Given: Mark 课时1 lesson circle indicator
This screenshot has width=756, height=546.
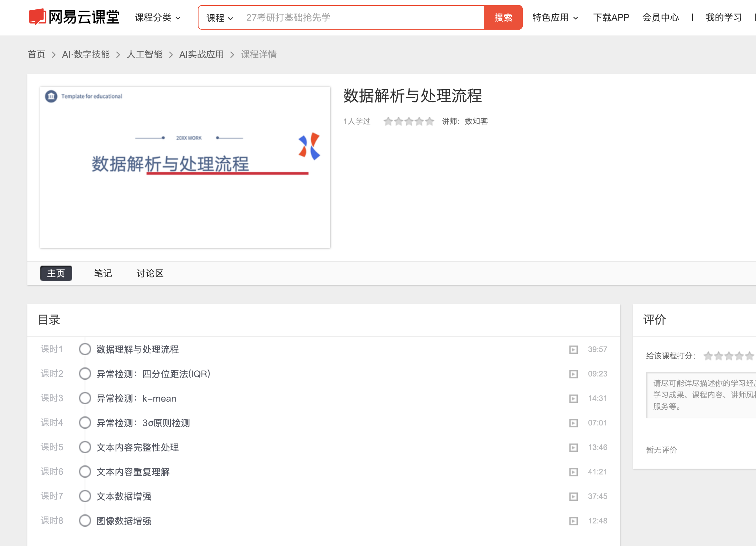Looking at the screenshot, I should point(85,349).
